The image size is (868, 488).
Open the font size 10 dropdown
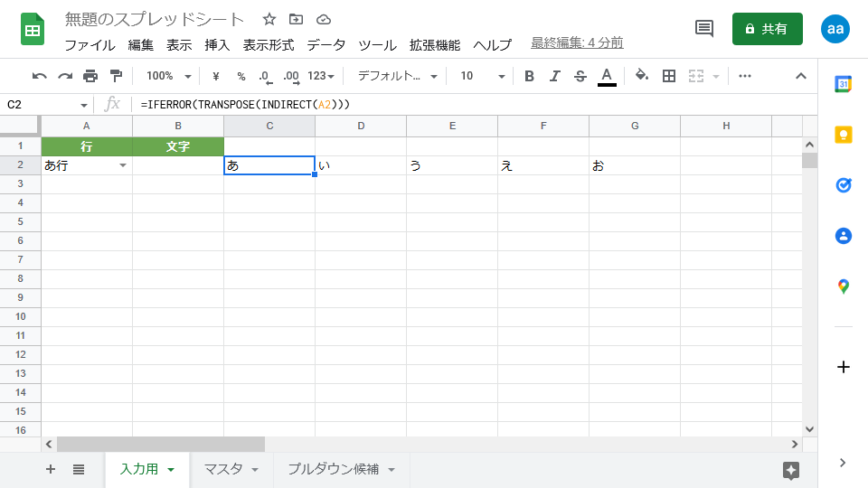click(483, 76)
